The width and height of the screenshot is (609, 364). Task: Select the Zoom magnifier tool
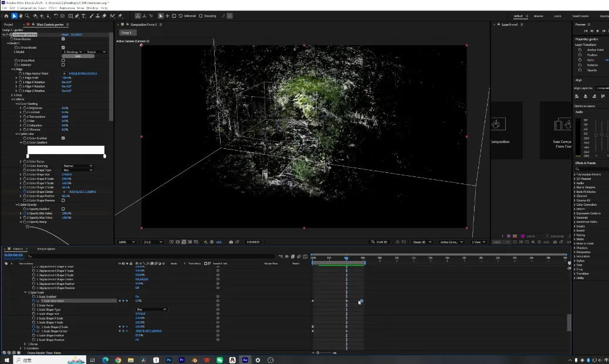tap(27, 16)
